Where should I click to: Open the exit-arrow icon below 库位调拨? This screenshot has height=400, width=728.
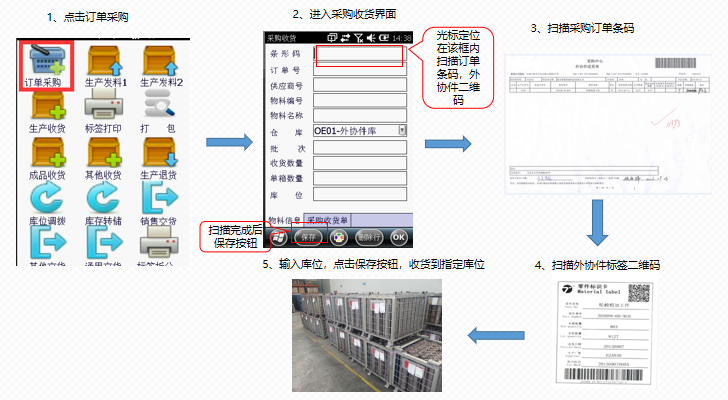point(48,242)
